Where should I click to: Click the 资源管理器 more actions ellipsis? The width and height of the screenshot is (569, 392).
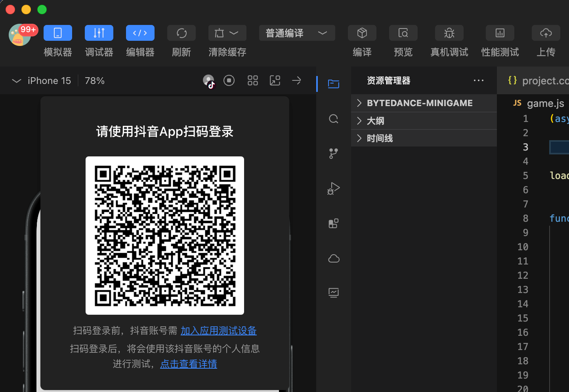pos(479,80)
